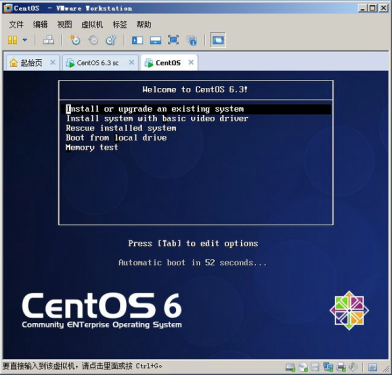Click the hard disk status bar icon
This screenshot has height=375, width=392.
[x=290, y=367]
